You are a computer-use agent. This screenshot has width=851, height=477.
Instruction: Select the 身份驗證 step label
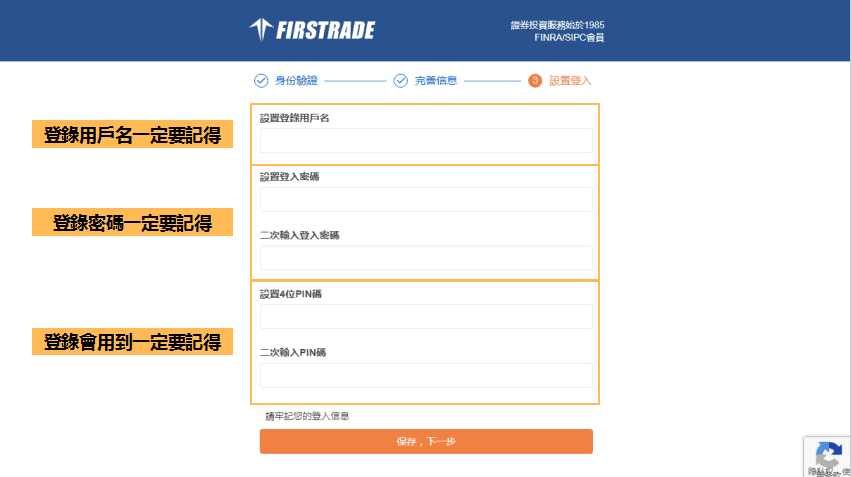pyautogui.click(x=296, y=81)
